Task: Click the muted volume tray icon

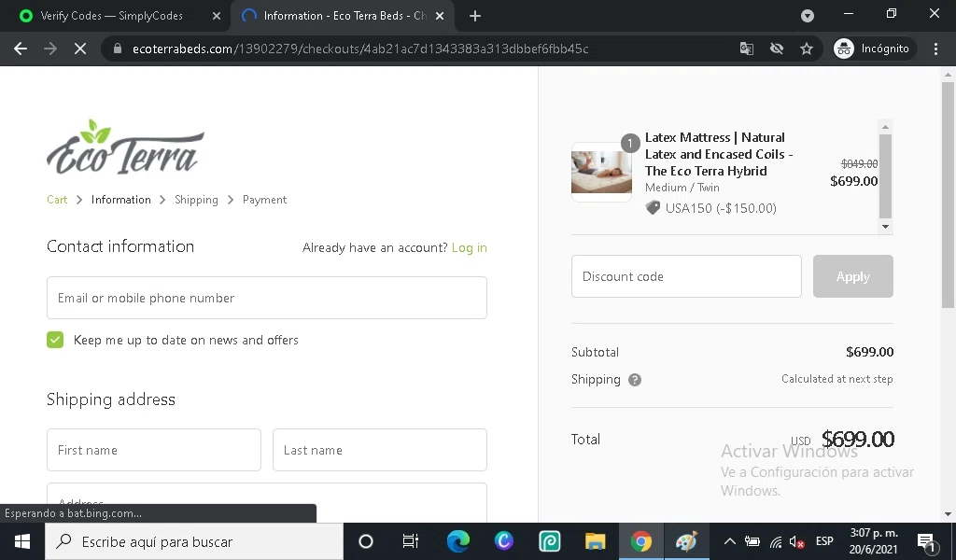Action: pos(797,541)
